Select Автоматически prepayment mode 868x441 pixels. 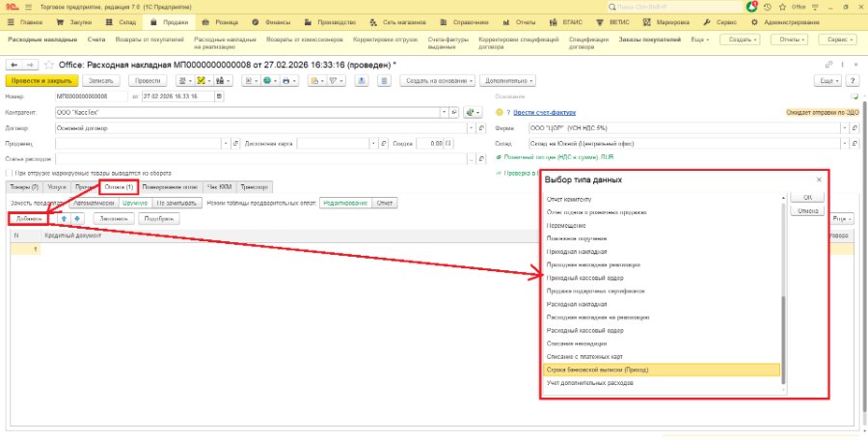pyautogui.click(x=94, y=203)
